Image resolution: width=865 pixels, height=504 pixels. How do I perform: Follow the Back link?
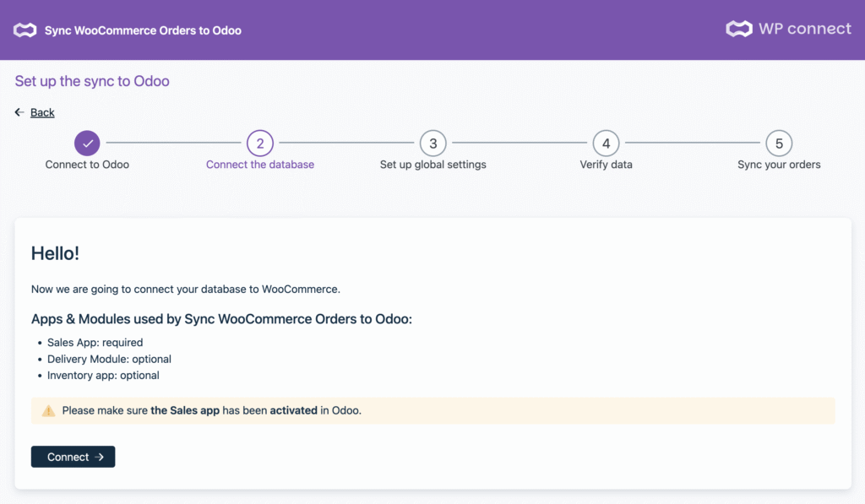coord(42,112)
